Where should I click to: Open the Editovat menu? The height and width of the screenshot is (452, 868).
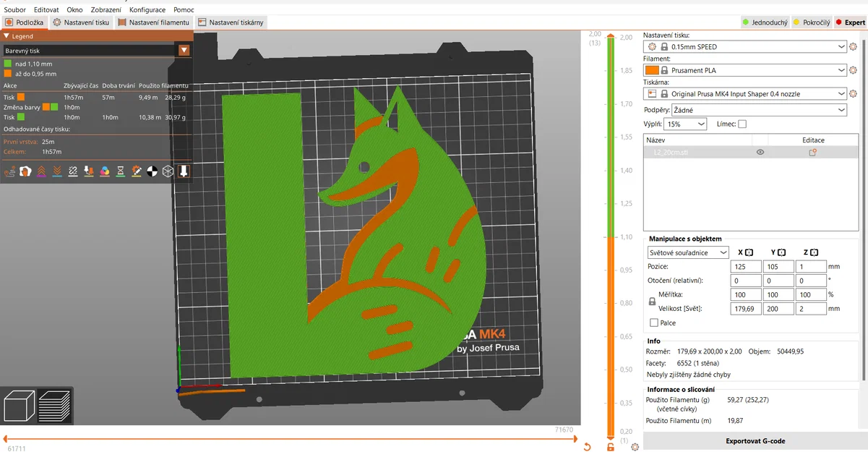pos(46,10)
